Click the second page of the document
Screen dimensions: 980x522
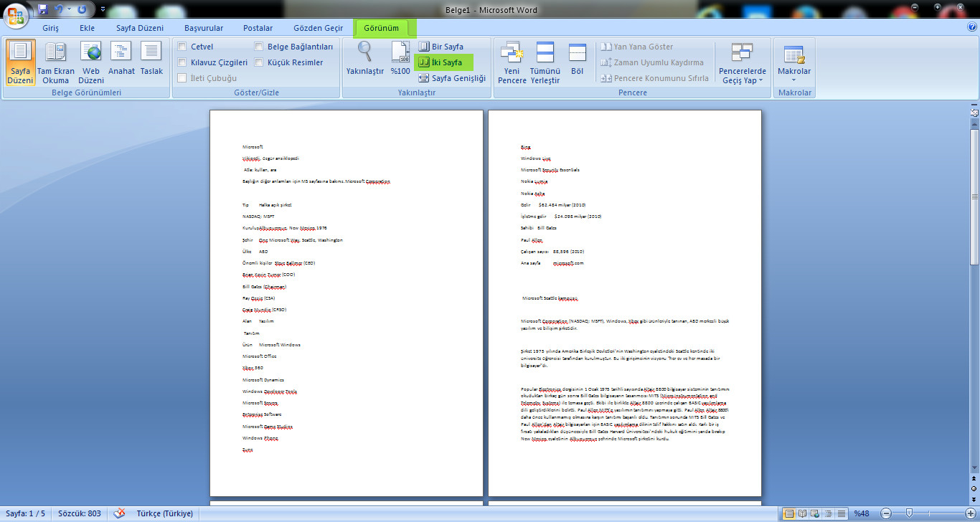[625, 303]
